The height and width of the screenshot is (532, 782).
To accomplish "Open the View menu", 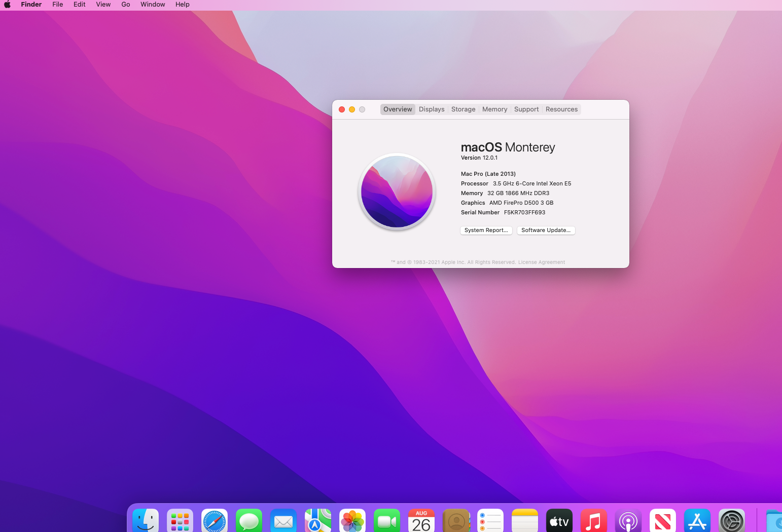I will point(103,5).
